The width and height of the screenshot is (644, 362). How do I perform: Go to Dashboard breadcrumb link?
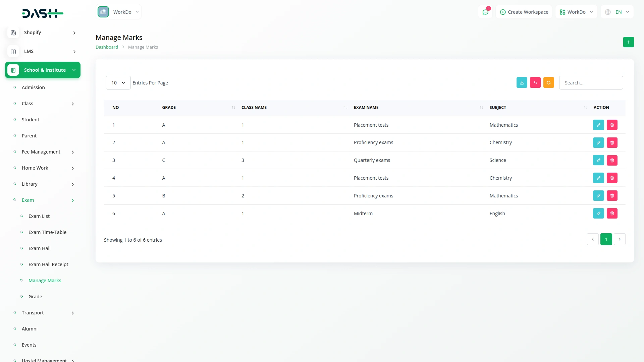(107, 47)
